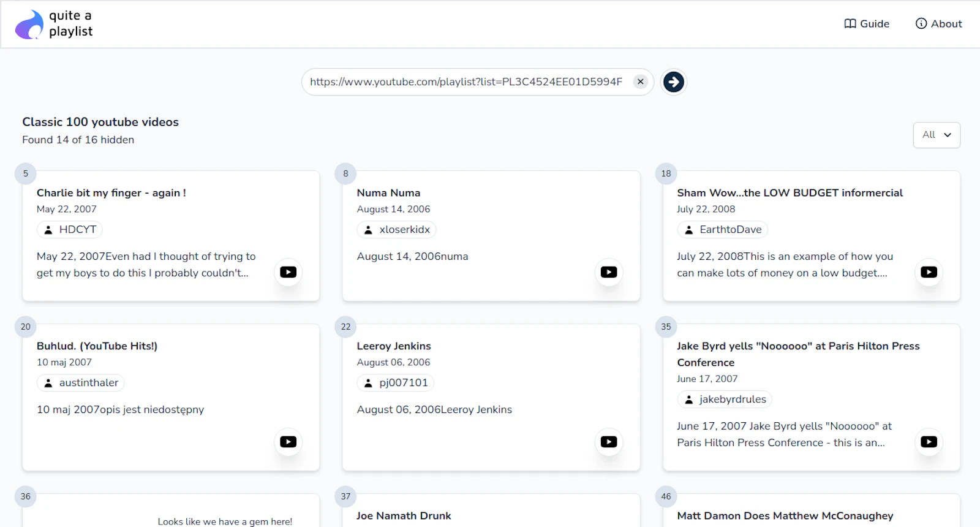
Task: Click index badge number 22
Action: (346, 327)
